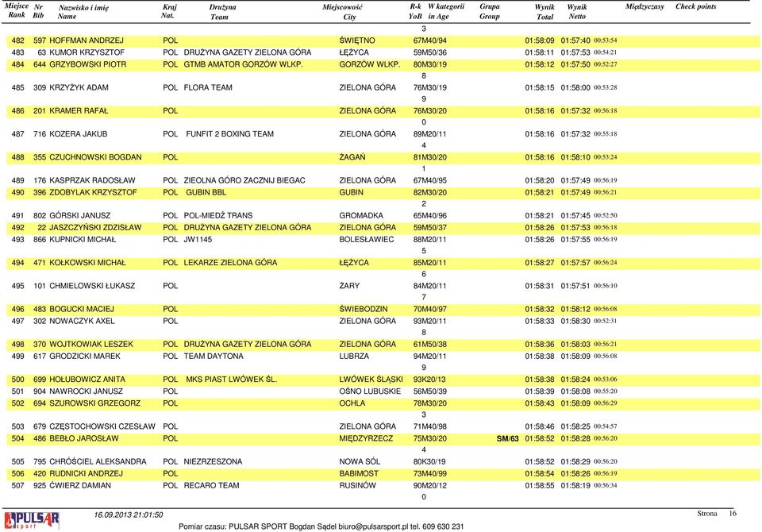Select CHRÓŚCIEL ALEKSANDRA name

coord(98,461)
